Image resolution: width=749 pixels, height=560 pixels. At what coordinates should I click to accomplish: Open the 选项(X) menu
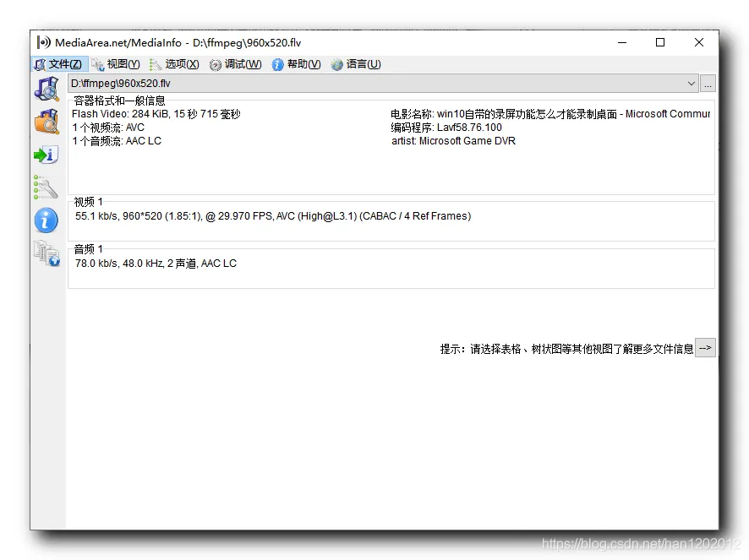pos(174,64)
